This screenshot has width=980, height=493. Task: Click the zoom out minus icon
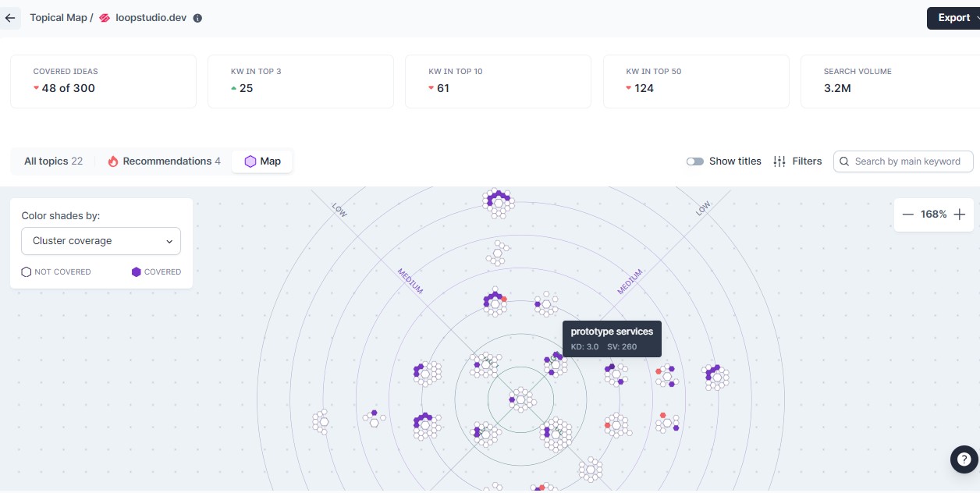point(907,215)
